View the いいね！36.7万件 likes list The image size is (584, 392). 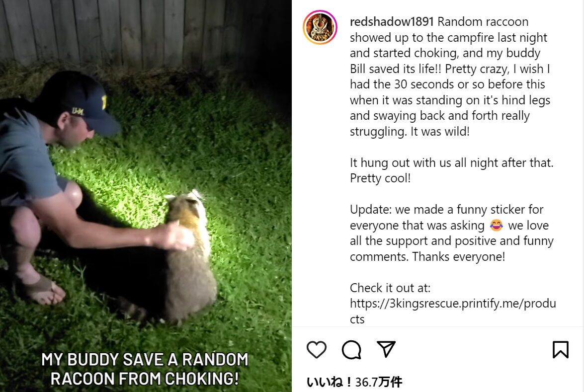coord(354,382)
